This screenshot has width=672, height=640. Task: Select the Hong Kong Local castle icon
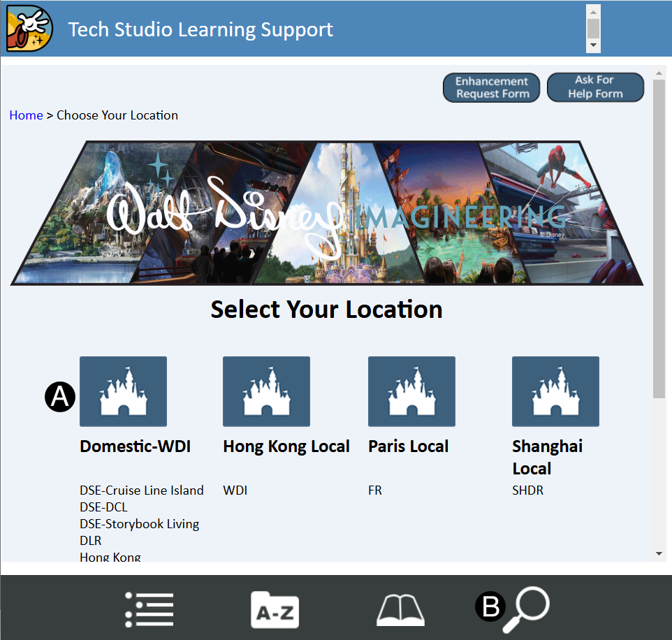[266, 391]
